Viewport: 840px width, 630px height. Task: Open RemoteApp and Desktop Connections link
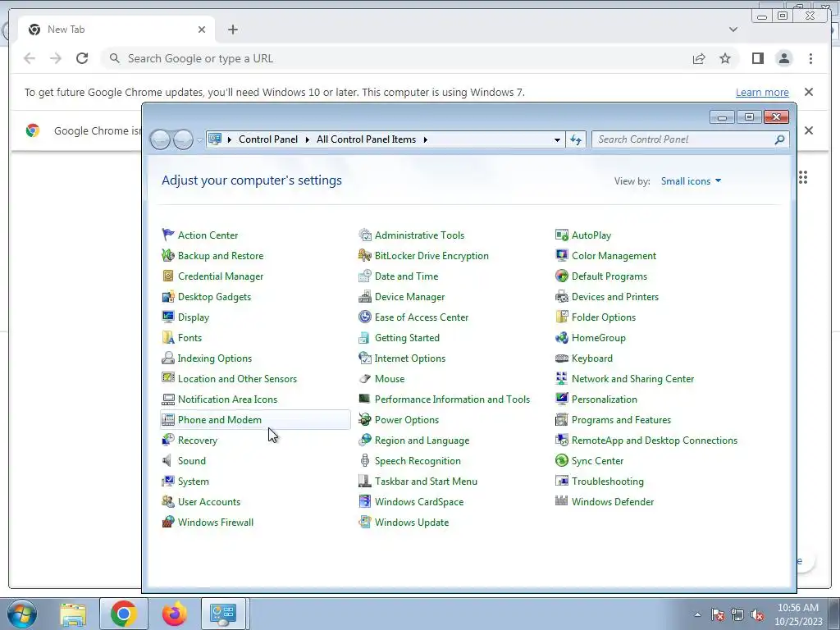point(654,441)
